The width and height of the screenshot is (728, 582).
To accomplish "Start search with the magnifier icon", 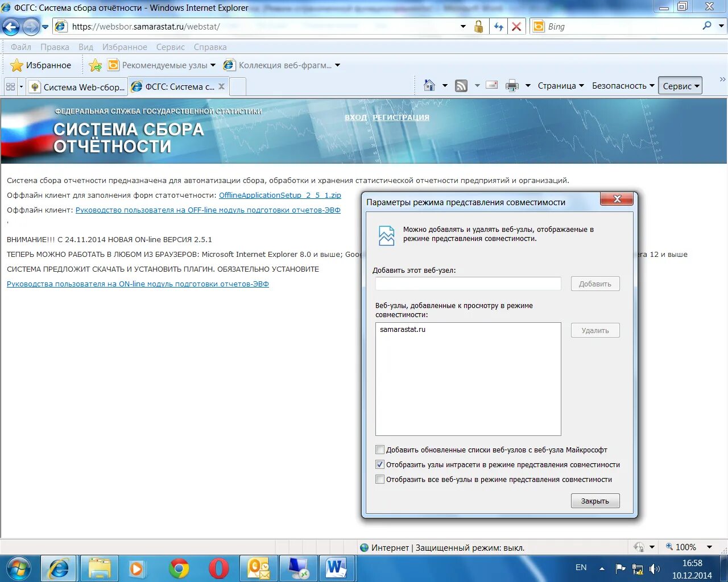I will point(707,26).
